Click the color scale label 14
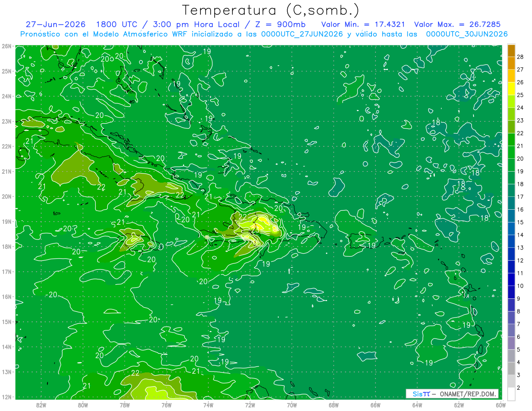Image resolution: width=532 pixels, height=411 pixels. [x=520, y=235]
